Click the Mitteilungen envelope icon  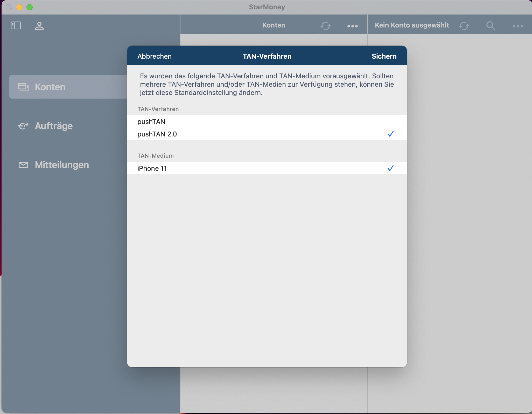coord(23,165)
